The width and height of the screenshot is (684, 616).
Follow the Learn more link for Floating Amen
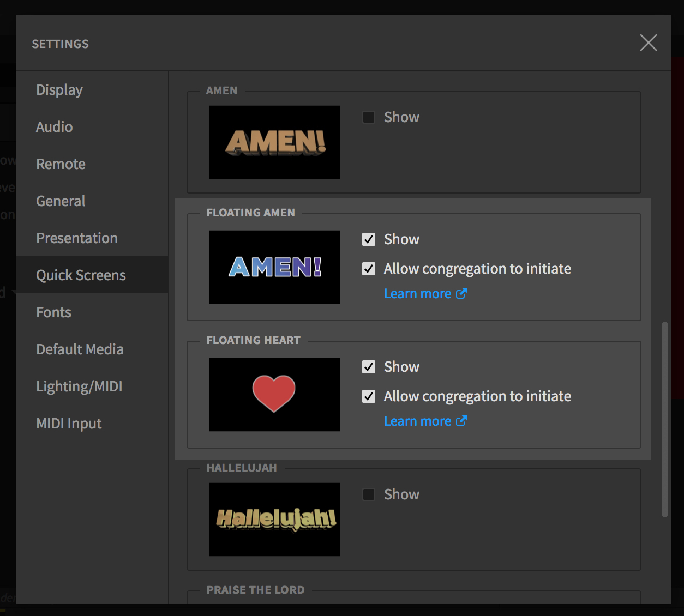click(418, 294)
